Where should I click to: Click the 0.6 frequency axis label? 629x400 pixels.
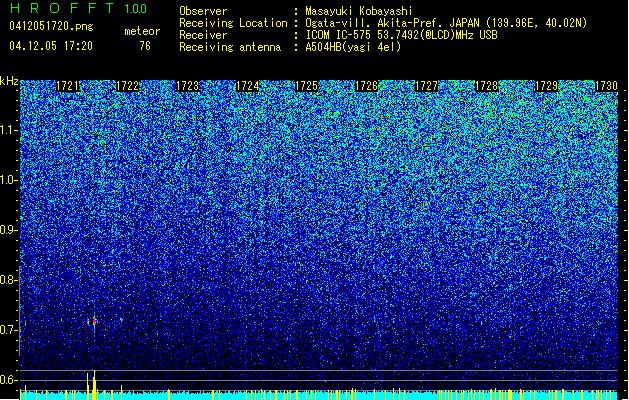pos(8,380)
